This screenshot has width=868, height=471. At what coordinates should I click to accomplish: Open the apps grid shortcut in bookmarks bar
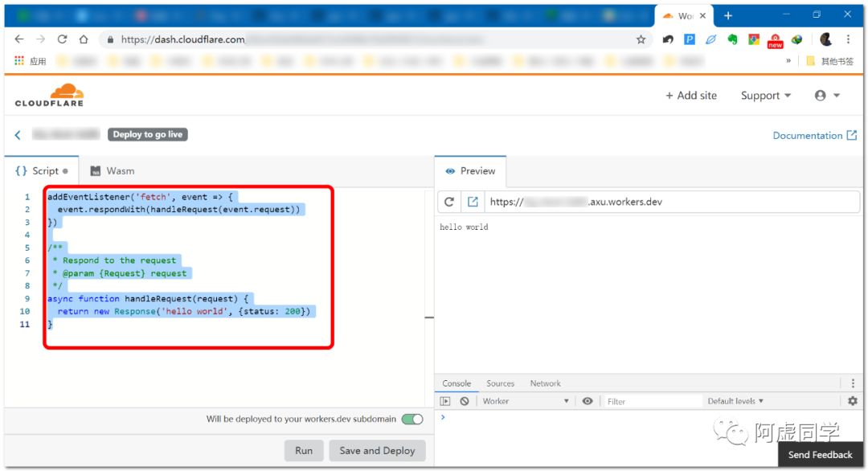pos(19,61)
